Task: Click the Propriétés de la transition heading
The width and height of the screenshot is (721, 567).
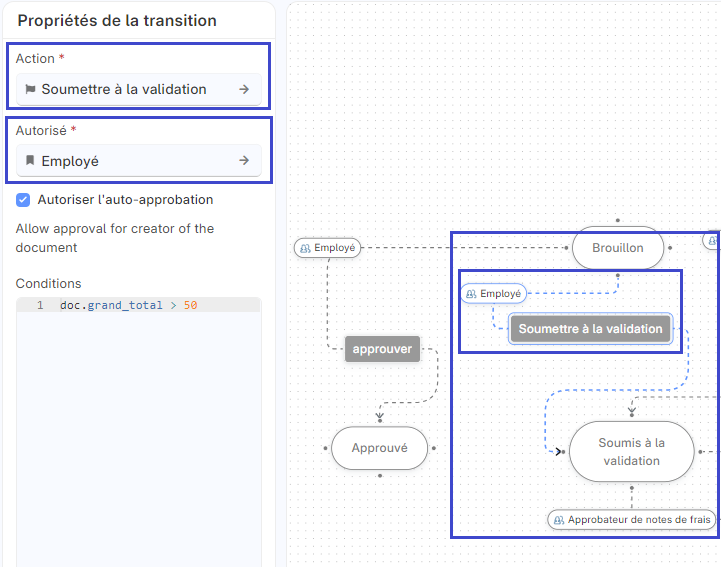Action: tap(117, 21)
